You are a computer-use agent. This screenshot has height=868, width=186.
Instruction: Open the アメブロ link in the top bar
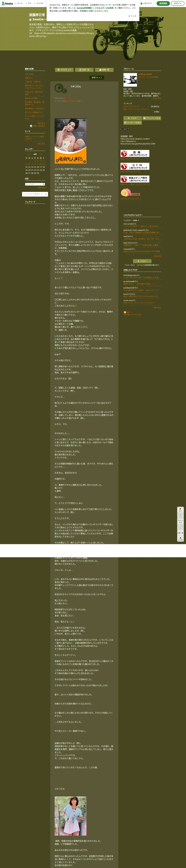39,3
